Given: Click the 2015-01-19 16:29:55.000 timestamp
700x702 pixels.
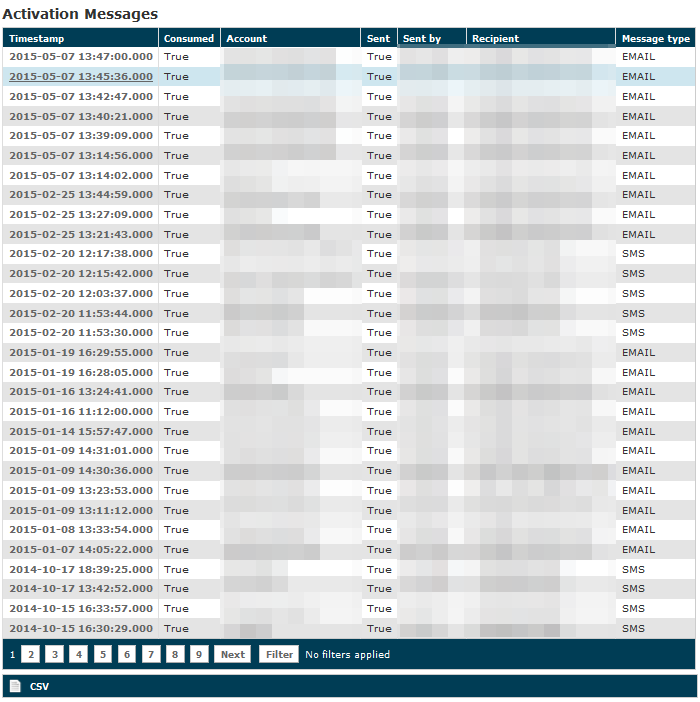Looking at the screenshot, I should pos(81,353).
